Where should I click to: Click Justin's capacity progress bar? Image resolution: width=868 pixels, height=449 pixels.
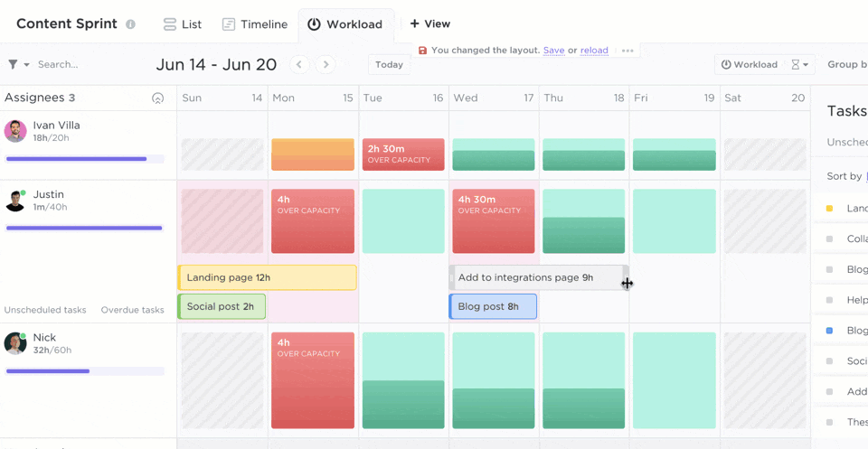pyautogui.click(x=84, y=228)
